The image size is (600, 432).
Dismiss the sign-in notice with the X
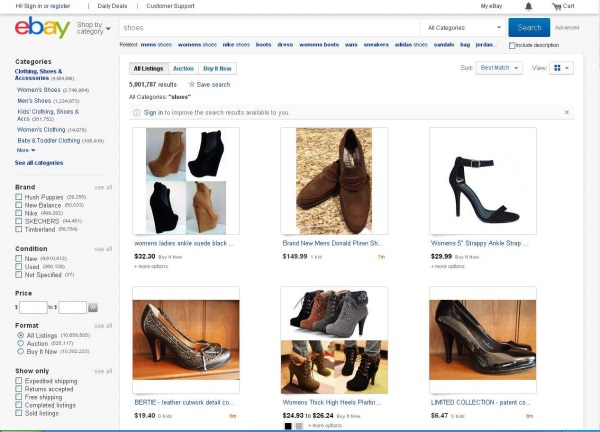click(x=567, y=113)
